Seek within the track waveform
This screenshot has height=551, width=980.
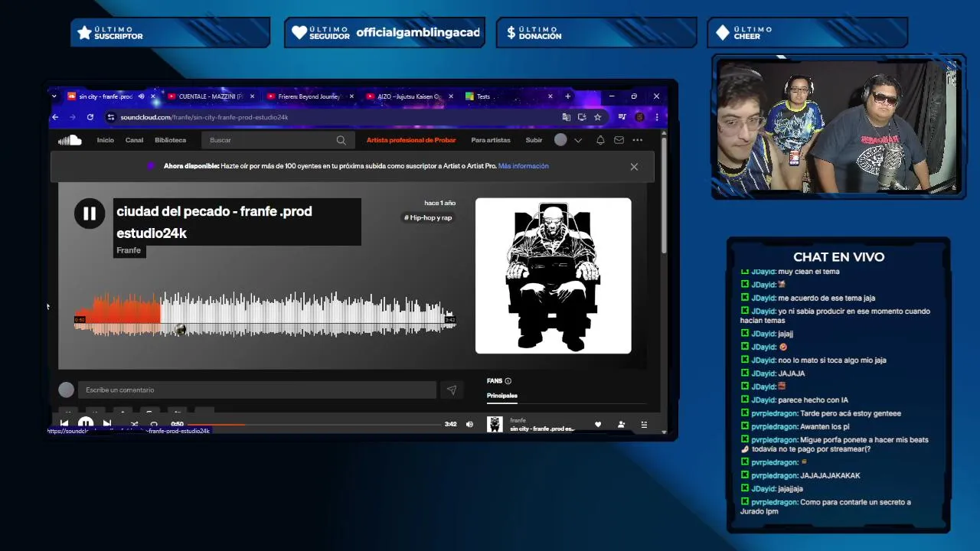pos(265,314)
